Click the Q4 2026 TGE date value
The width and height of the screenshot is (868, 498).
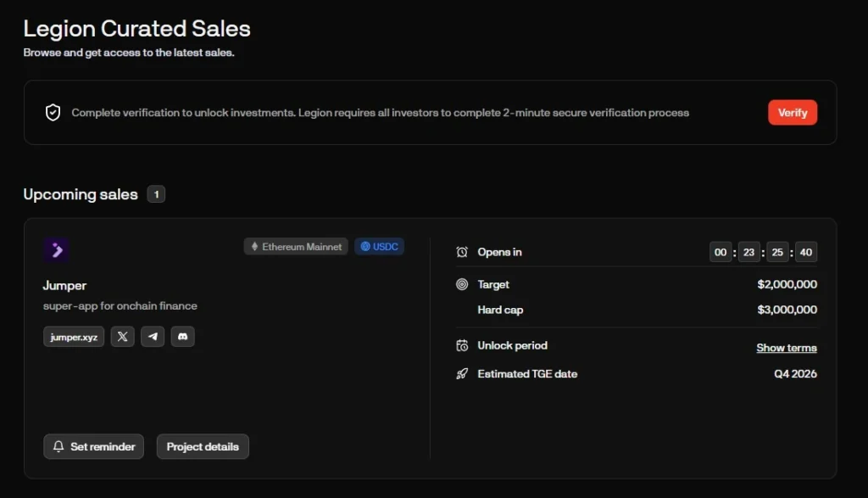pos(795,374)
